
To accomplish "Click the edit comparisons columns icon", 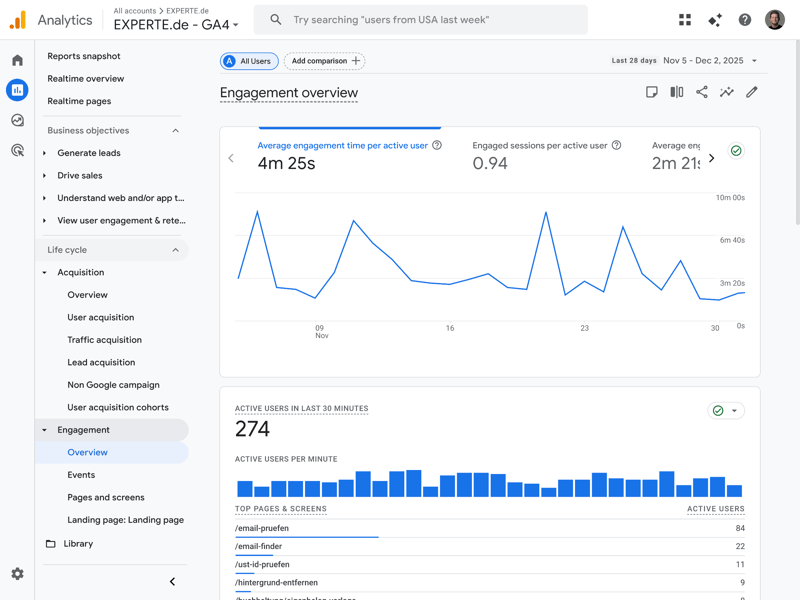I will point(677,92).
